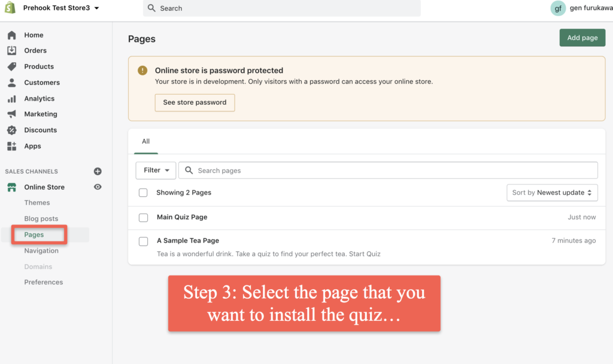Open the Customers person icon

12,83
